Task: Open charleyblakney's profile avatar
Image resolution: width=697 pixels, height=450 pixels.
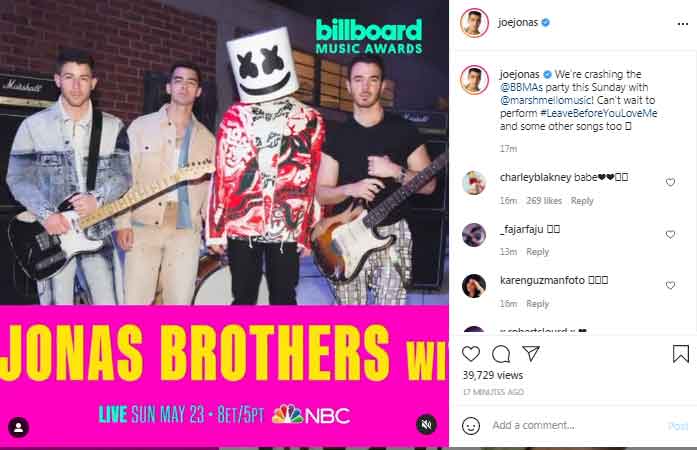Action: [474, 183]
